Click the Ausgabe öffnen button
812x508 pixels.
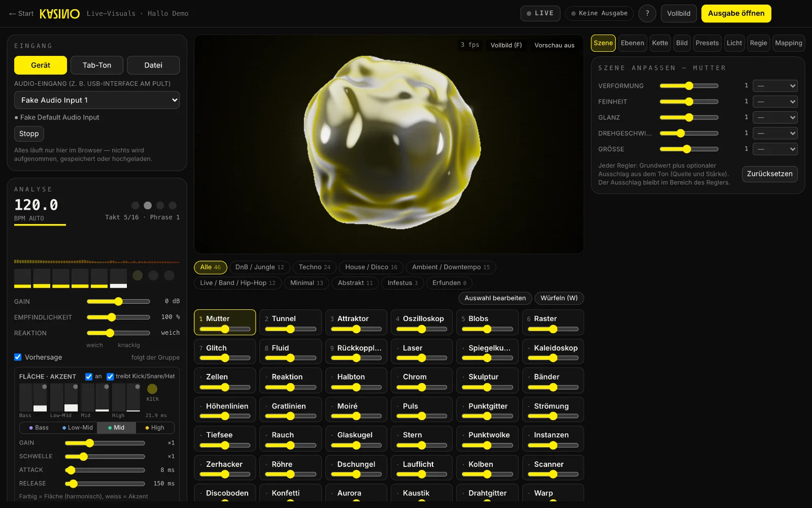(736, 14)
